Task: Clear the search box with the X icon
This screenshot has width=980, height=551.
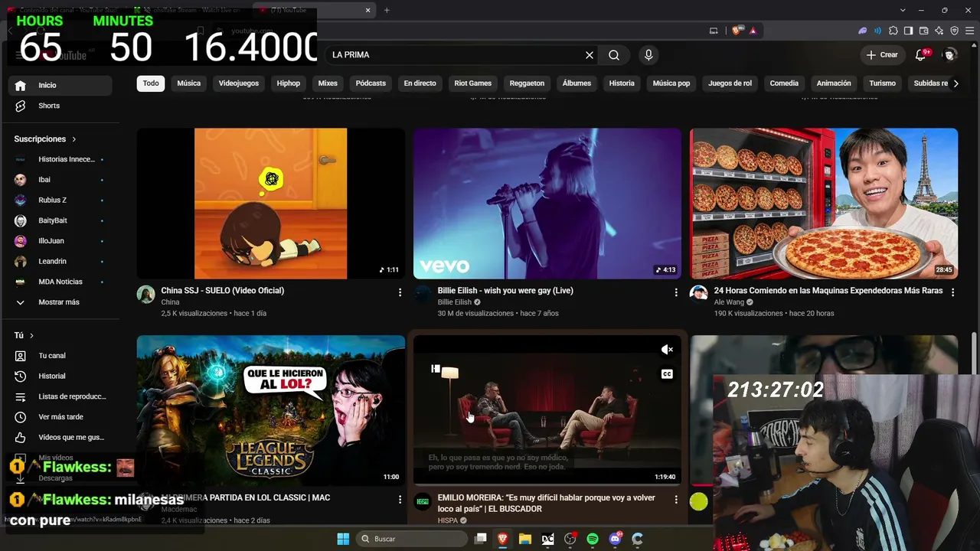Action: click(x=590, y=55)
